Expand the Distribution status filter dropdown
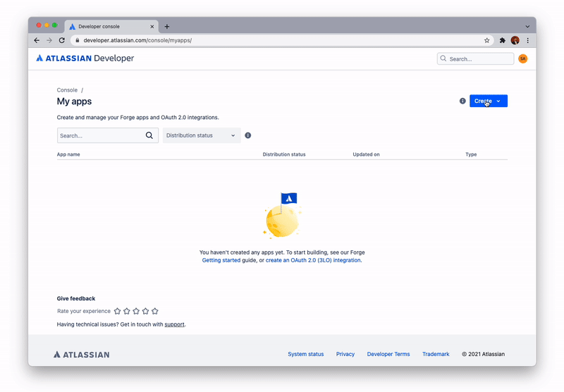 (202, 135)
